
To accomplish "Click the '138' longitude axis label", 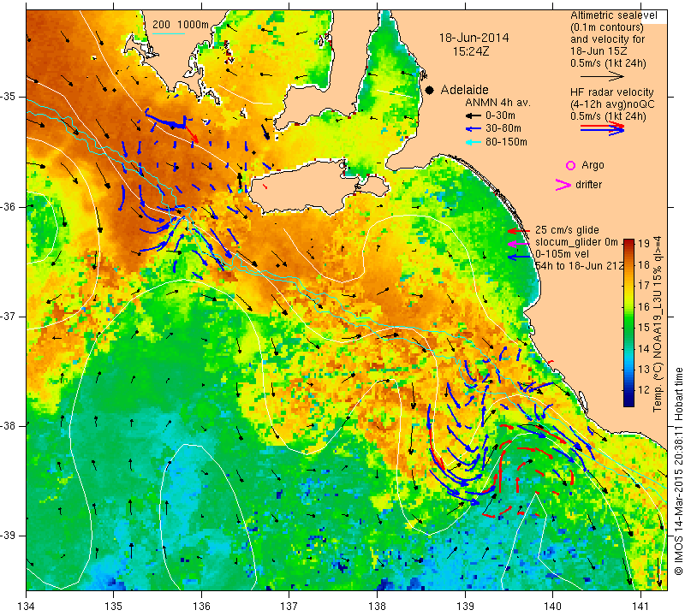I will pos(377,607).
